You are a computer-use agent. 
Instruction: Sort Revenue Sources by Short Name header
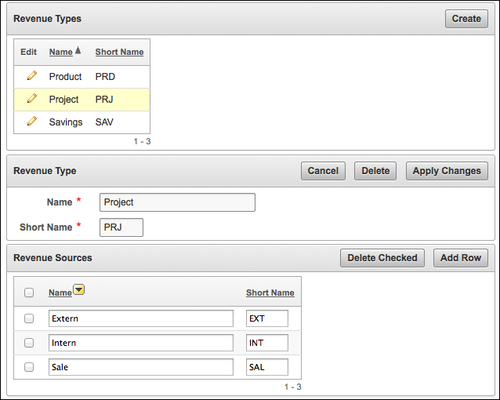(x=270, y=293)
